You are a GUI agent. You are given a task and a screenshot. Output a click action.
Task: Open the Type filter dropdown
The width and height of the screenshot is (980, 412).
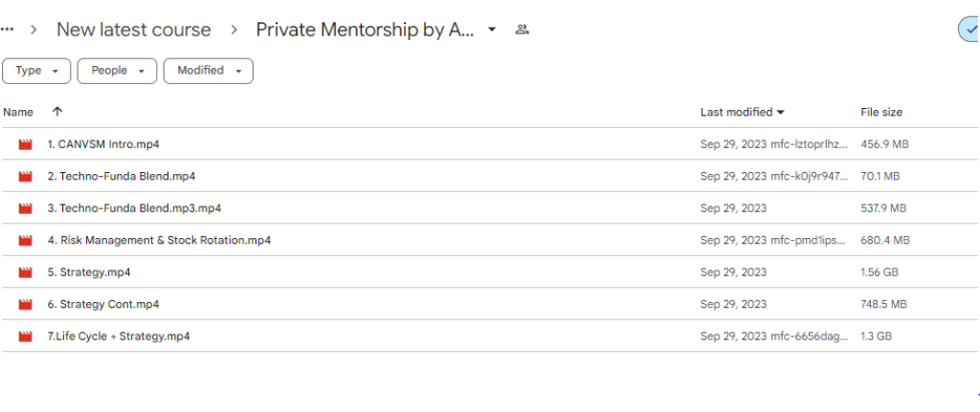(36, 71)
